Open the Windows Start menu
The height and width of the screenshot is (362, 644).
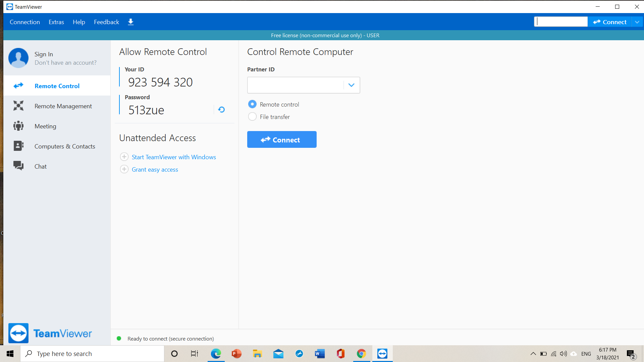click(10, 354)
